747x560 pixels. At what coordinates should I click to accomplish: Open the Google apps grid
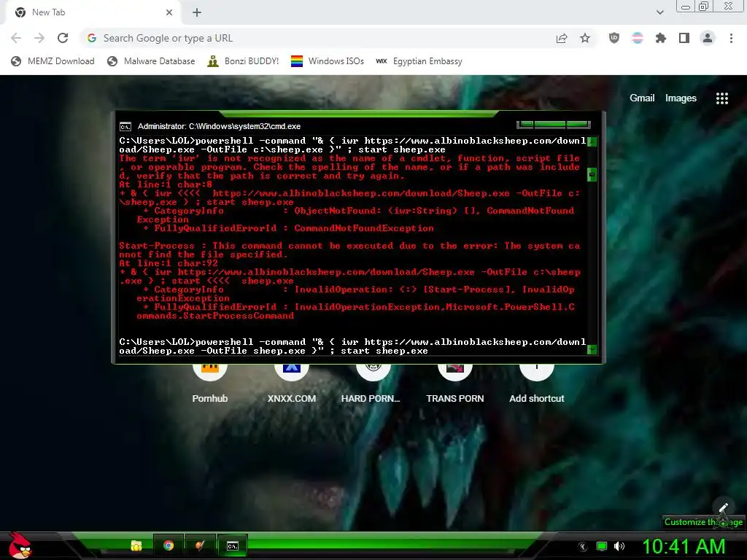(x=722, y=98)
